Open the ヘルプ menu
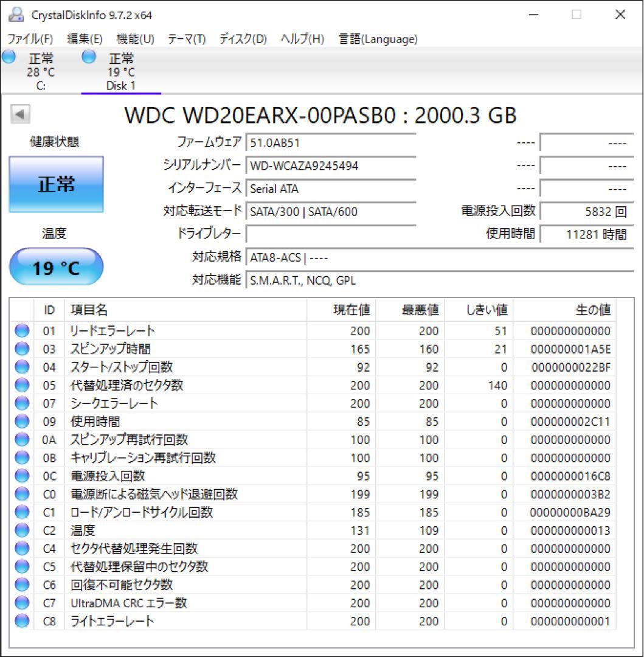This screenshot has width=644, height=657. coord(302,38)
